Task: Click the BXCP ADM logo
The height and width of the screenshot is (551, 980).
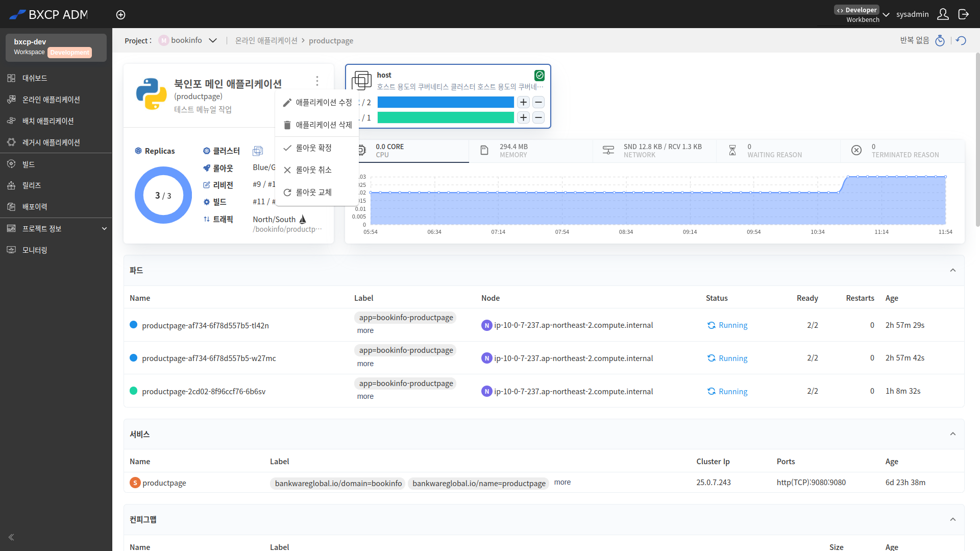Action: click(x=49, y=14)
